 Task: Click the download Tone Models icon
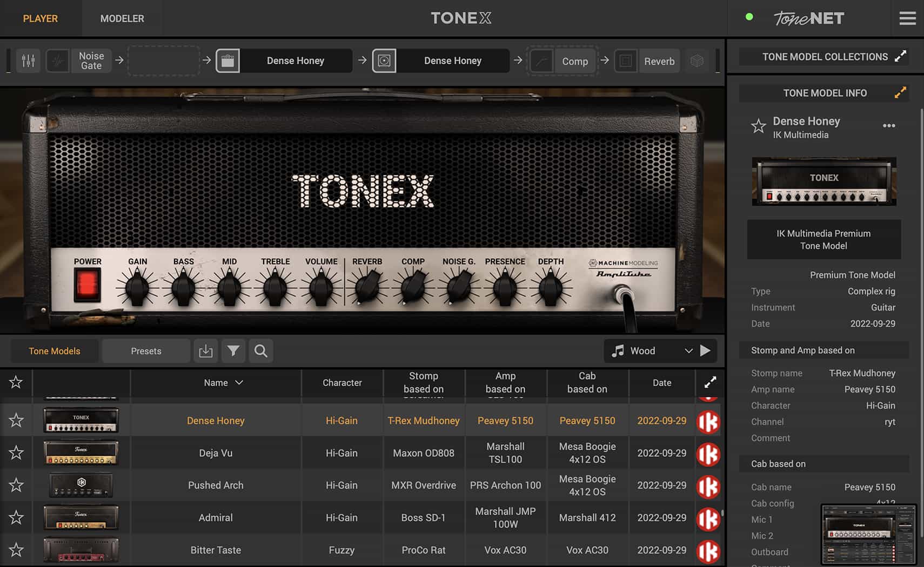(x=206, y=351)
